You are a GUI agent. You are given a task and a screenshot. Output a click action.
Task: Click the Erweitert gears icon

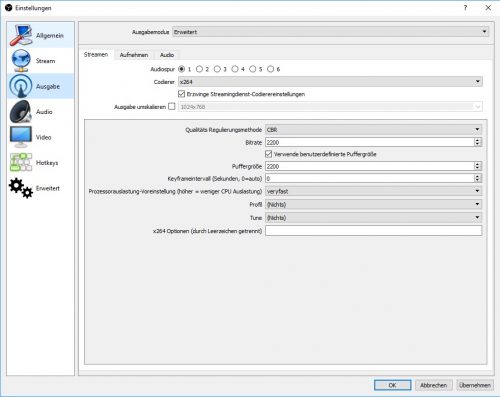21,188
